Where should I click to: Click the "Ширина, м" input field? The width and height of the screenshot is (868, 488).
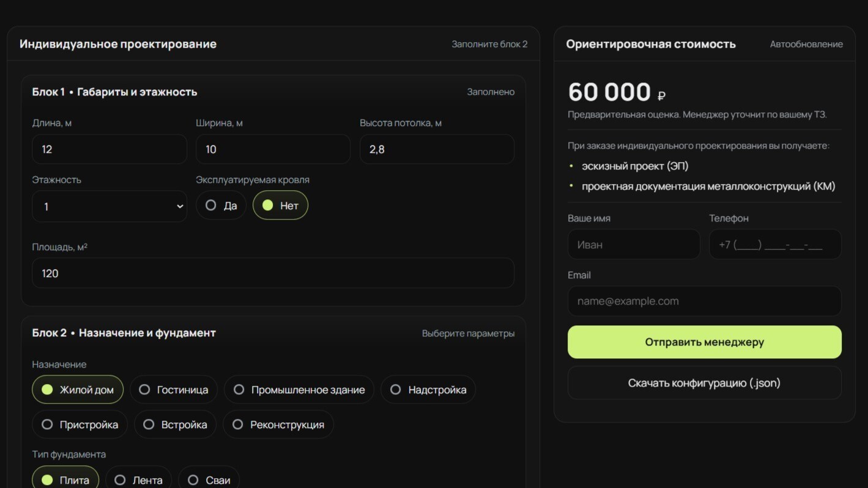273,149
